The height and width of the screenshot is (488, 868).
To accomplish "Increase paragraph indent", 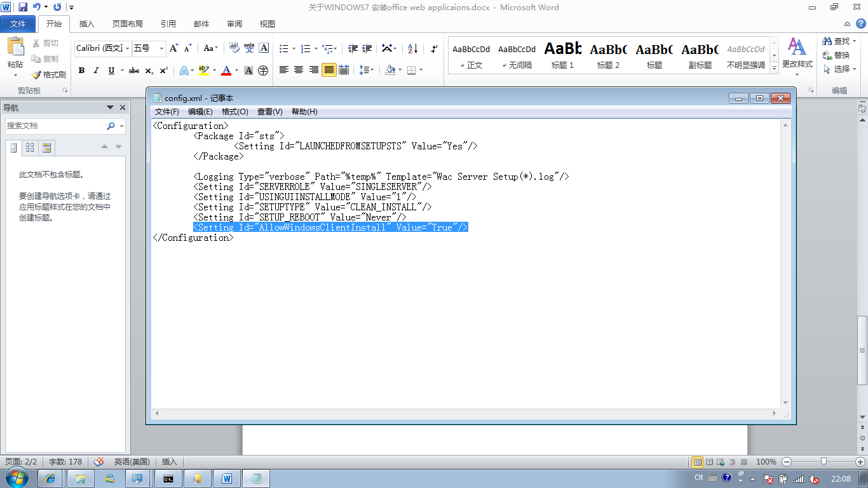I will click(367, 48).
